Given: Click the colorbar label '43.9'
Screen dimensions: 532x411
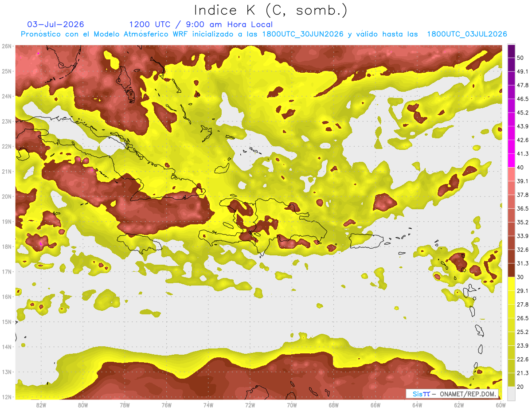Looking at the screenshot, I should 522,126.
